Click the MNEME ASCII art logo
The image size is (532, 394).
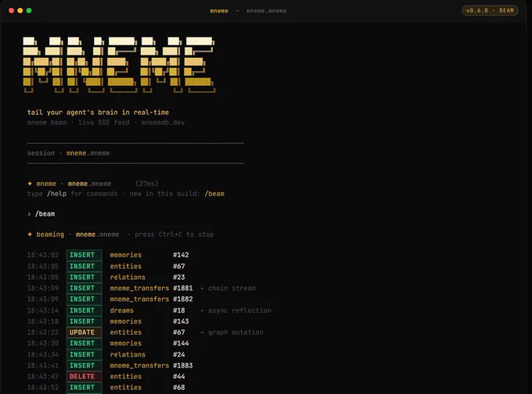(x=119, y=65)
